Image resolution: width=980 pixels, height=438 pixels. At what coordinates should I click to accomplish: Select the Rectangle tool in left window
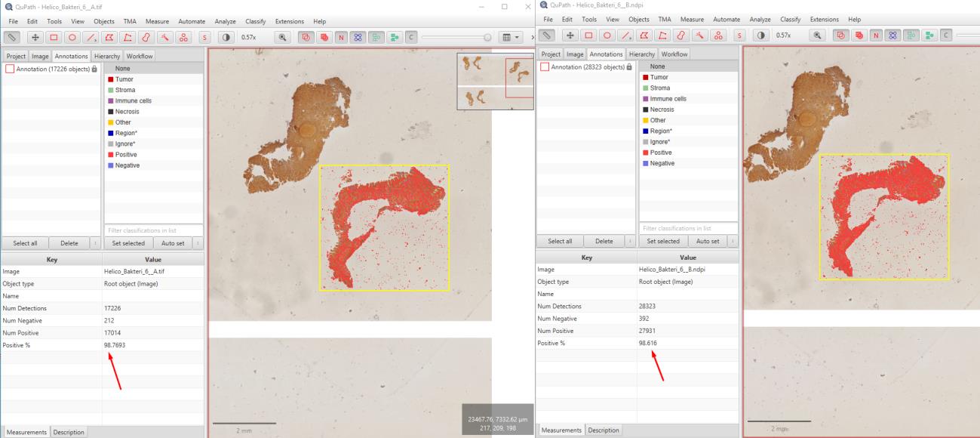tap(55, 36)
